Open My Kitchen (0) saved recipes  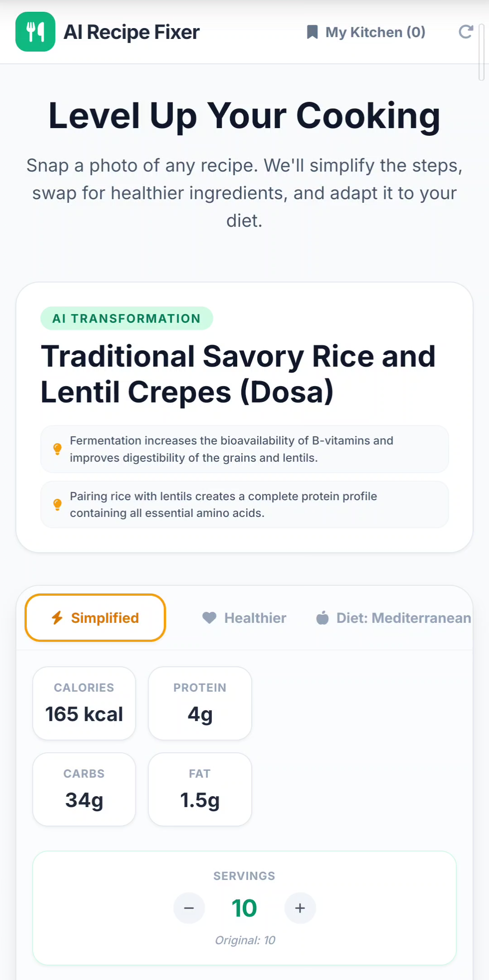(x=366, y=32)
